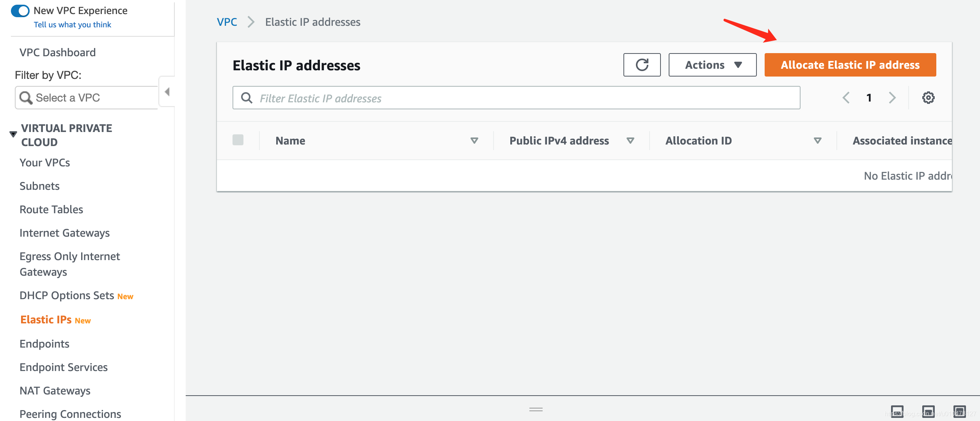Open Endpoint Services page

(x=64, y=367)
